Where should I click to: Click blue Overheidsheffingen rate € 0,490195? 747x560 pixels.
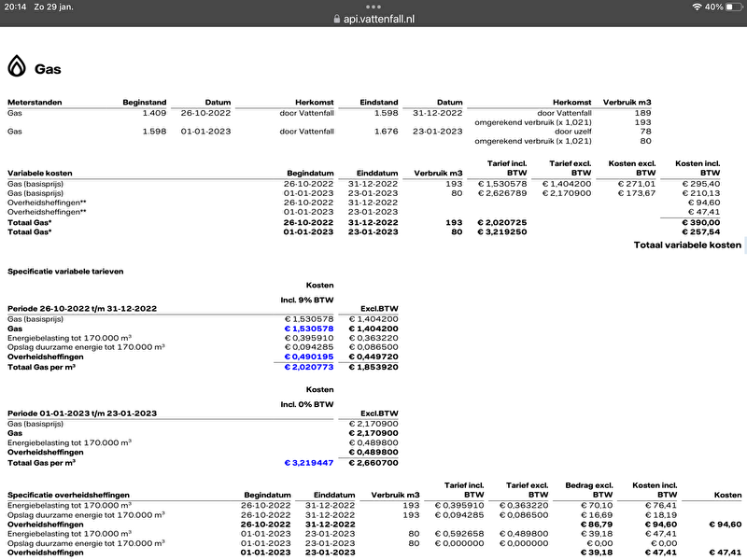(309, 357)
